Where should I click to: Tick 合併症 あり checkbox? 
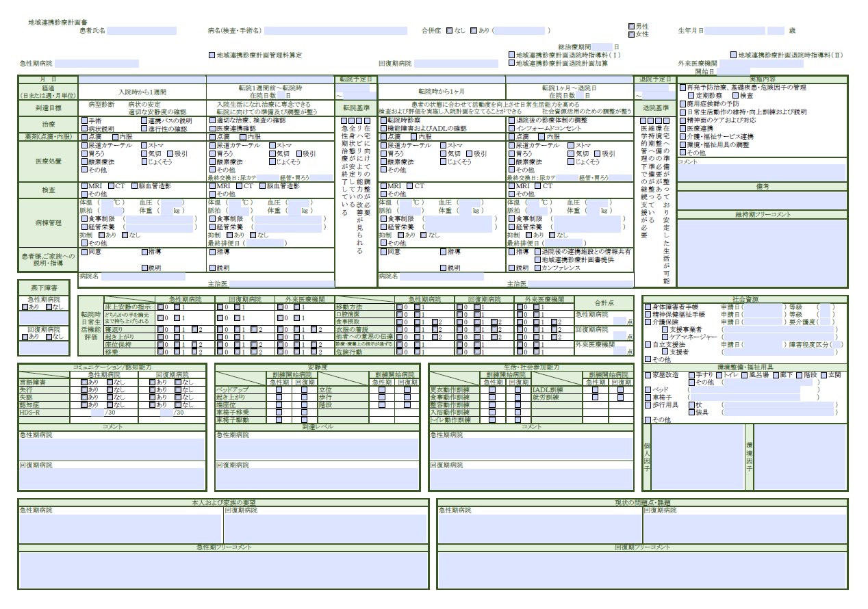pyautogui.click(x=474, y=31)
